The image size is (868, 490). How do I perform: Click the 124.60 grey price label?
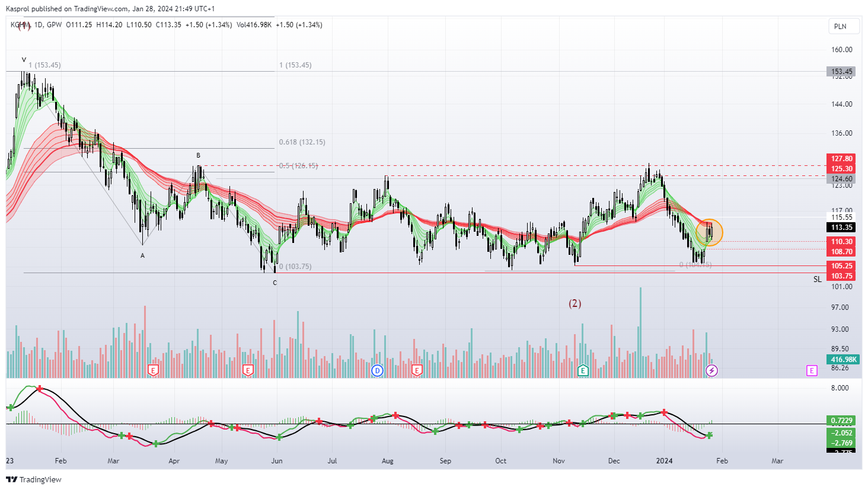(x=841, y=179)
